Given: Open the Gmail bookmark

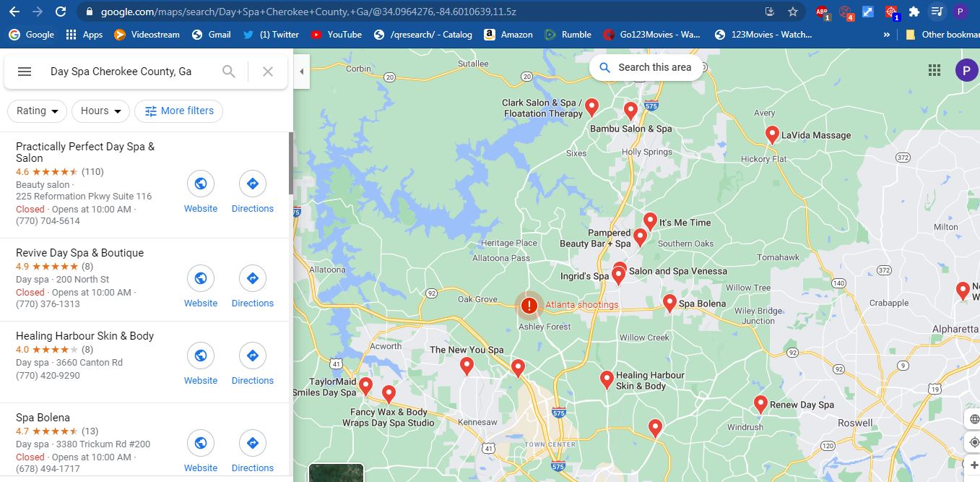Looking at the screenshot, I should [212, 34].
